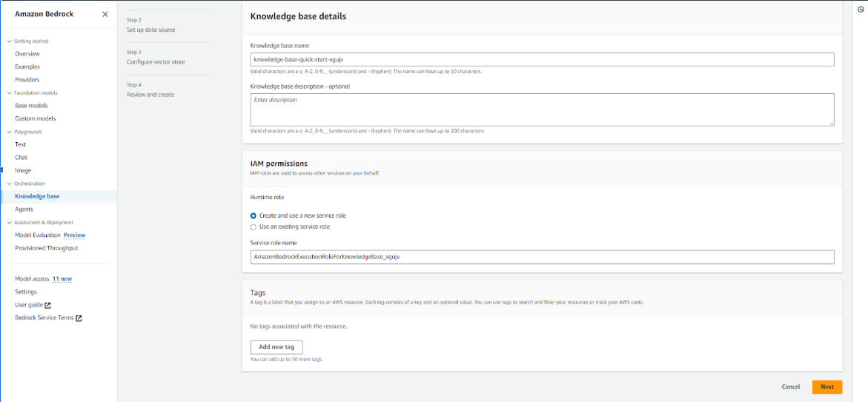Collapse the Playgrounds section
Viewport: 868px width, 402px height.
[10, 132]
